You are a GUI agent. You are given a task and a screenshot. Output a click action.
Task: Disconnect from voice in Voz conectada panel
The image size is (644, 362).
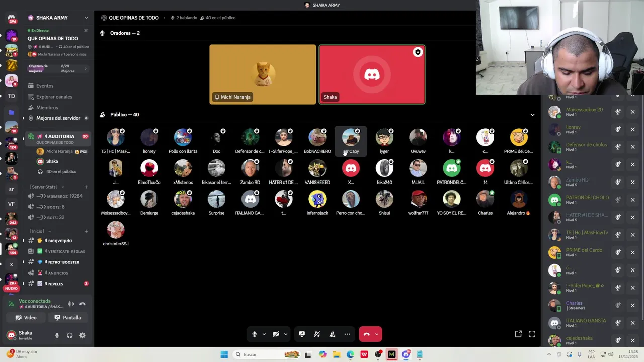(83, 304)
